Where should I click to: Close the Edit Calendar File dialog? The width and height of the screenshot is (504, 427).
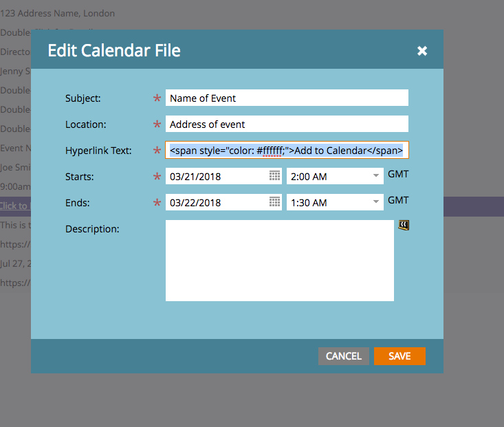(x=422, y=51)
